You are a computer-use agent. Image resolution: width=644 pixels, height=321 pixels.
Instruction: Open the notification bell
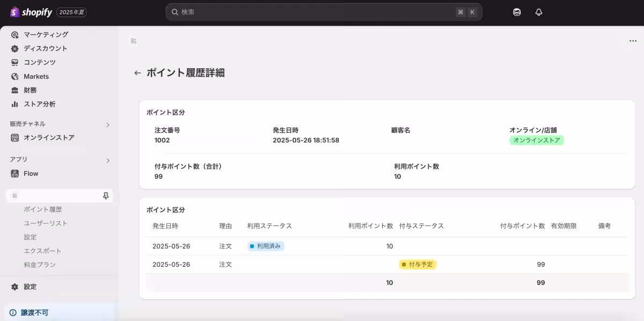point(538,12)
